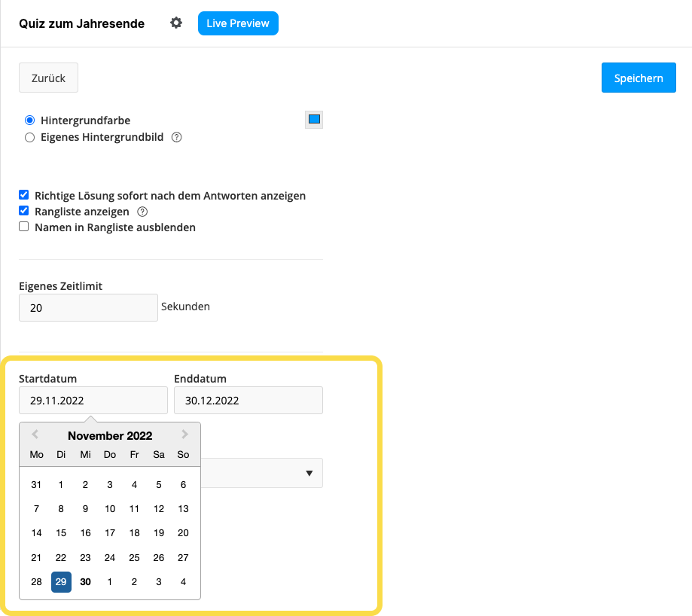Click the Startdatum date field
Screen dimensions: 692x616
93,400
